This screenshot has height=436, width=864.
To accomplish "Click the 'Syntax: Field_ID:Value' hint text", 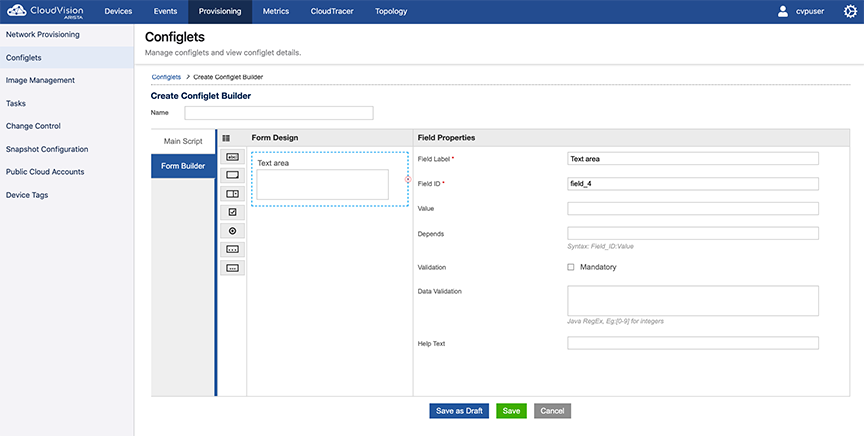I will [600, 246].
